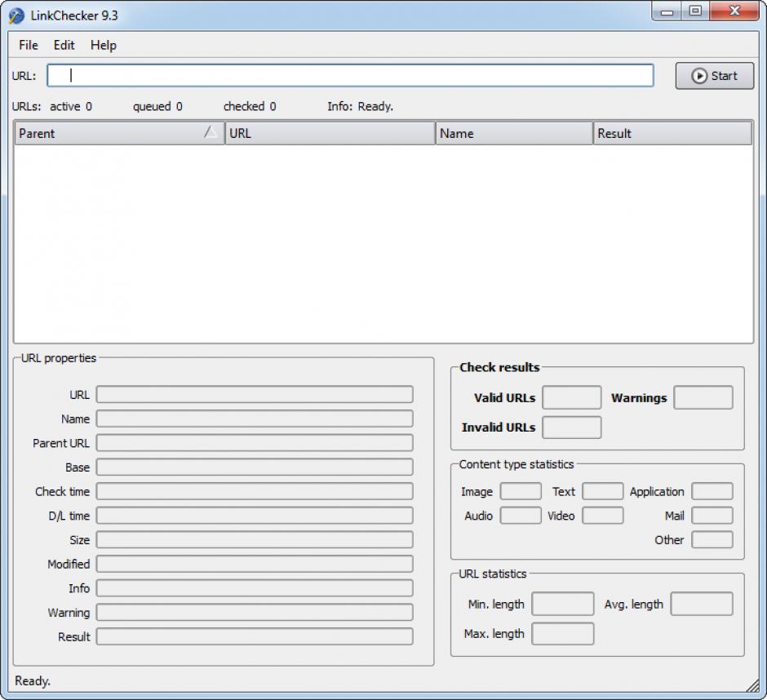This screenshot has width=767, height=700.
Task: Minimize the LinkChecker window
Action: point(667,11)
